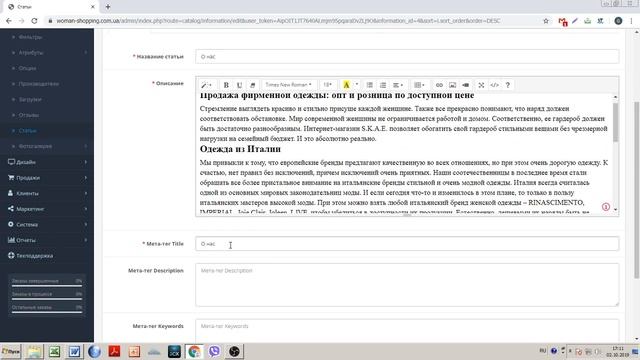Click the eraser (remove font style) icon
640x360 pixels.
pos(253,85)
